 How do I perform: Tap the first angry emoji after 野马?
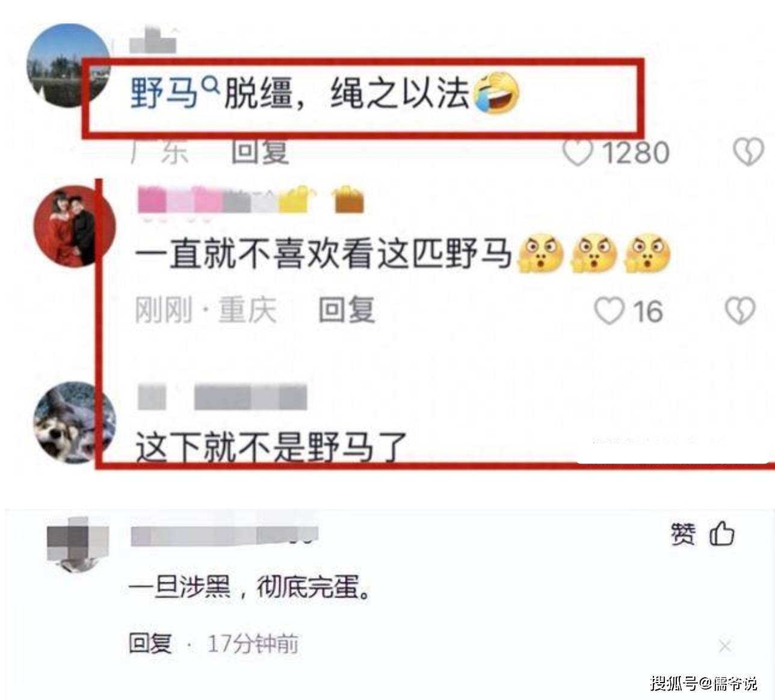pyautogui.click(x=541, y=253)
